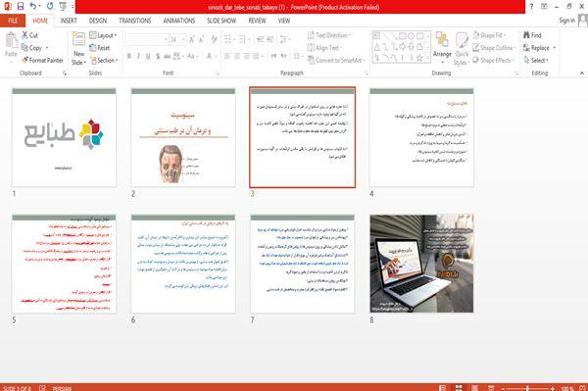Screen dimensions: 588x391
Task: Increase the font size
Action: [x=192, y=39]
